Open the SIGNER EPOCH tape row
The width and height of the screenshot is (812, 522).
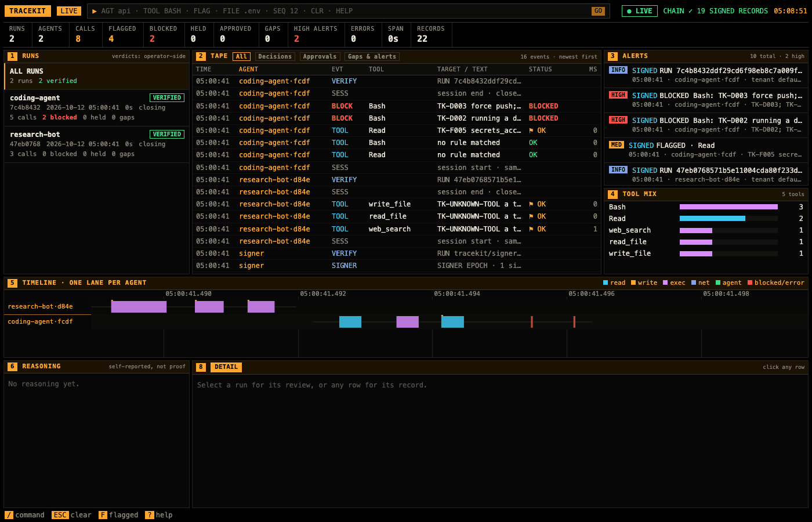click(x=397, y=266)
